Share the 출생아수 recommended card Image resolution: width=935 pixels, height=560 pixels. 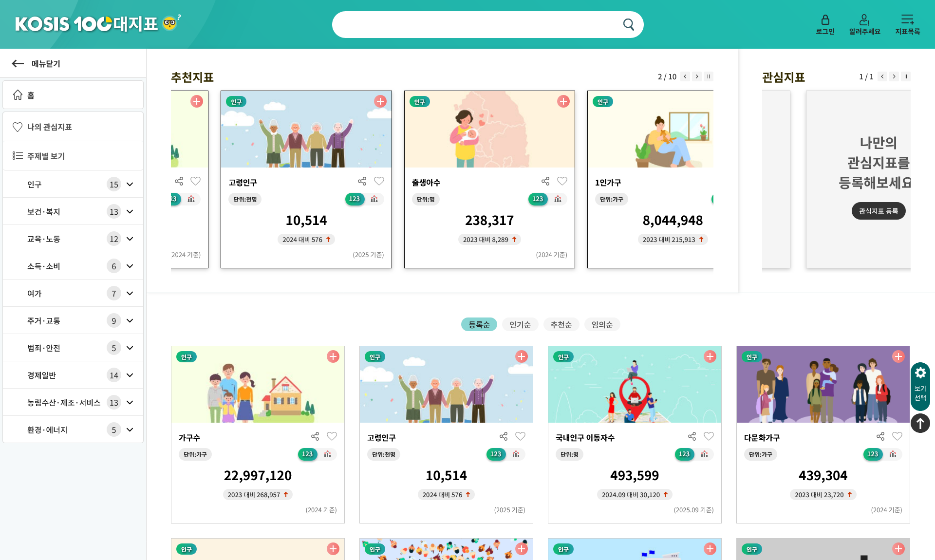545,181
